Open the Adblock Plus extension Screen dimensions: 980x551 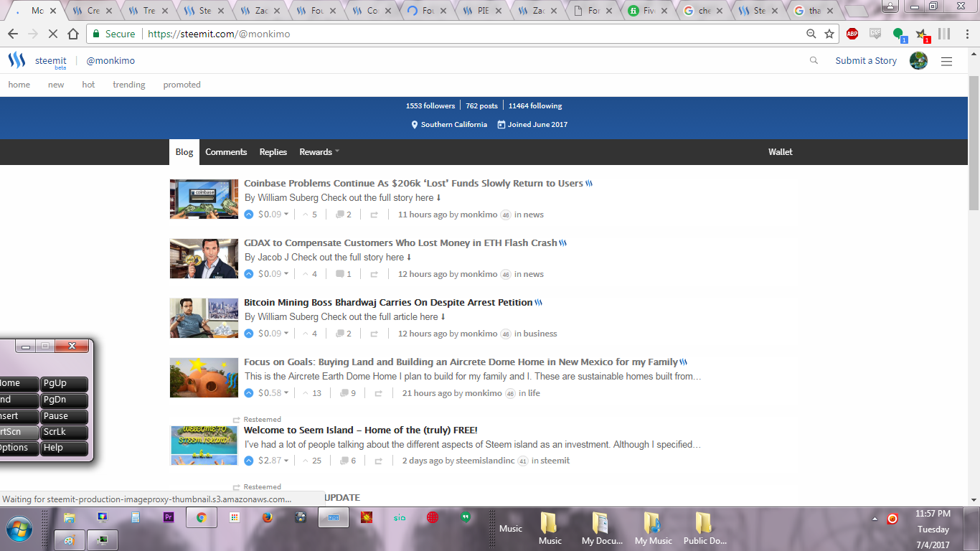click(852, 34)
